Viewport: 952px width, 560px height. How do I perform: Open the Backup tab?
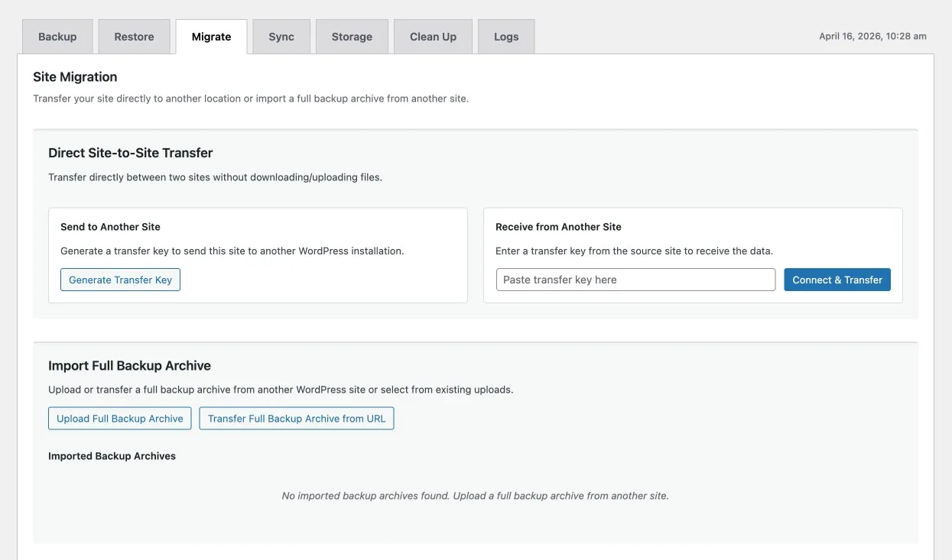57,37
